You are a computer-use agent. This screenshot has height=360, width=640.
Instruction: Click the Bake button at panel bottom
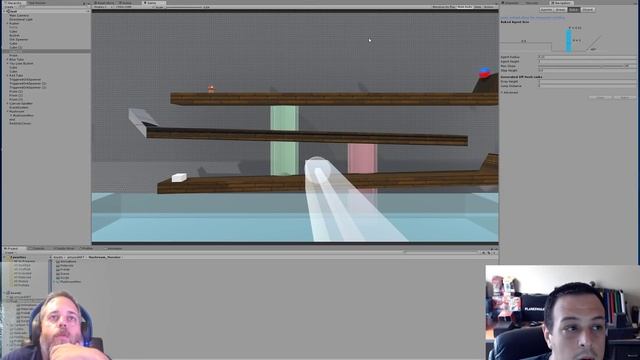[625, 97]
